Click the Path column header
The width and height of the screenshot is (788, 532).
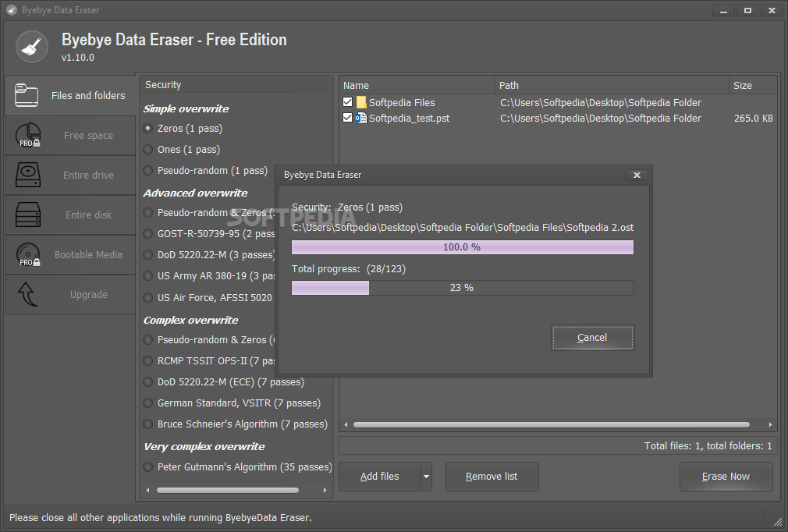pyautogui.click(x=612, y=85)
